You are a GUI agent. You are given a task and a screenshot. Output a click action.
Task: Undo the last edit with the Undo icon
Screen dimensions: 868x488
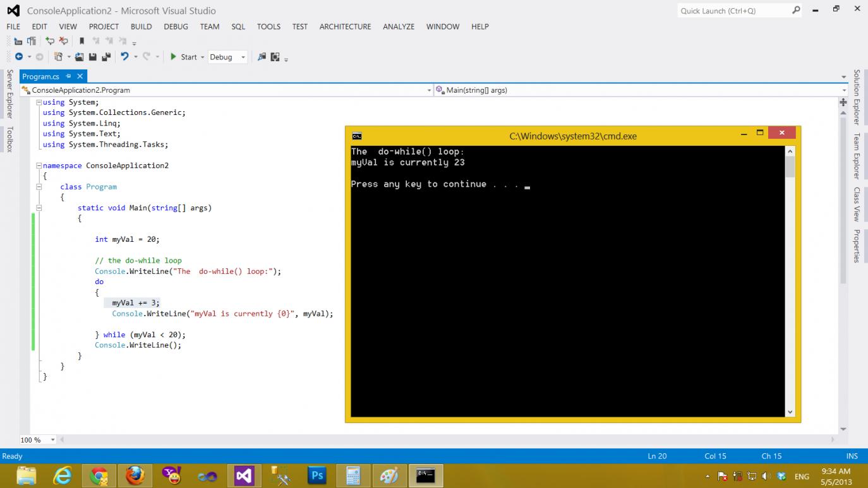click(x=124, y=57)
